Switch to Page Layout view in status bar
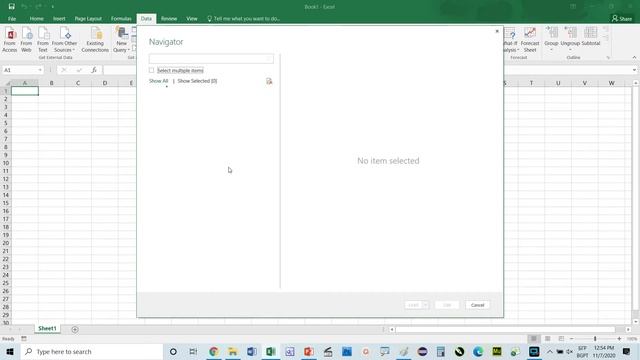 pos(548,339)
